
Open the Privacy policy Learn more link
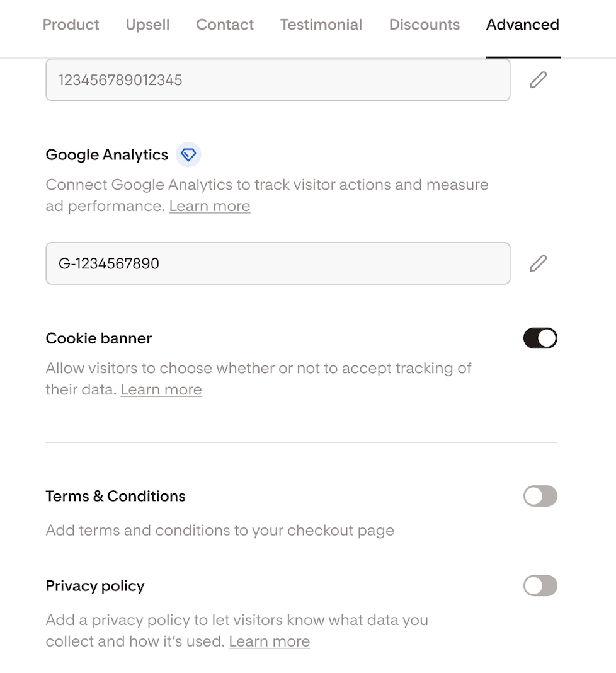click(270, 641)
